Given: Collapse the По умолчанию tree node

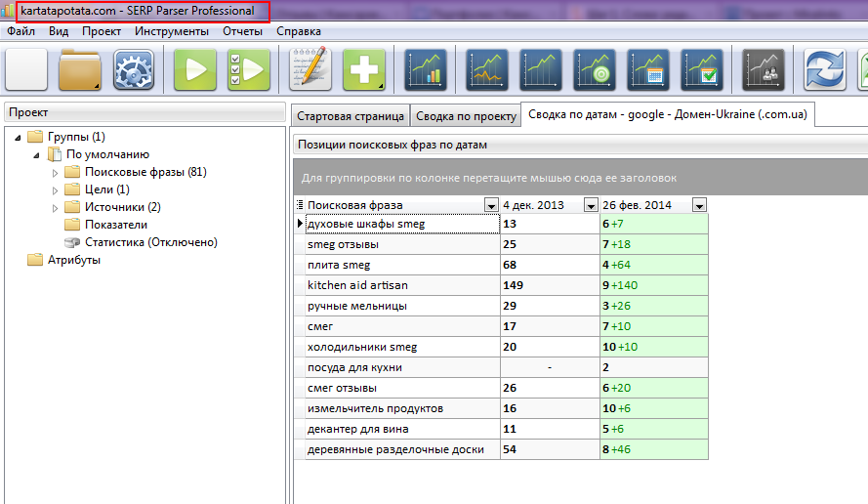Looking at the screenshot, I should coord(36,155).
